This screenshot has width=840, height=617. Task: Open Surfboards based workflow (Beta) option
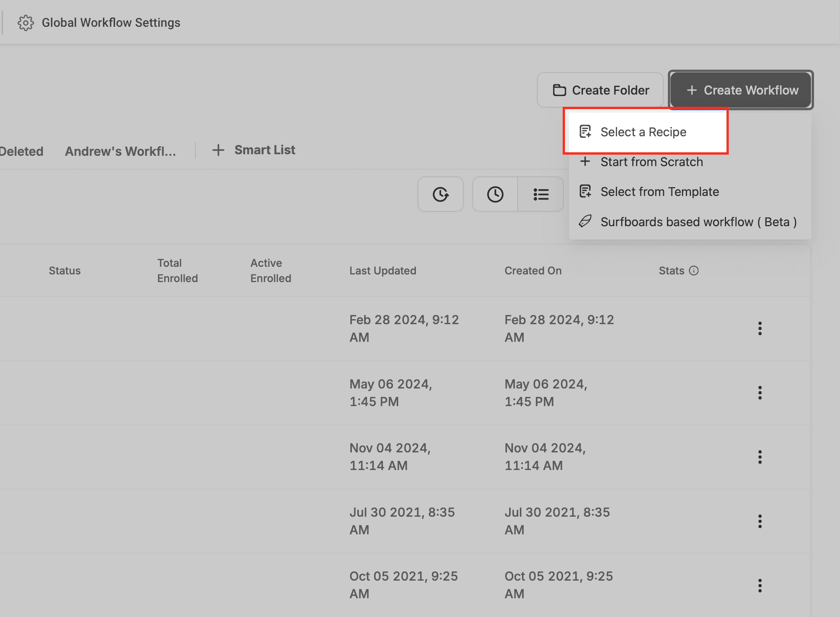(698, 222)
